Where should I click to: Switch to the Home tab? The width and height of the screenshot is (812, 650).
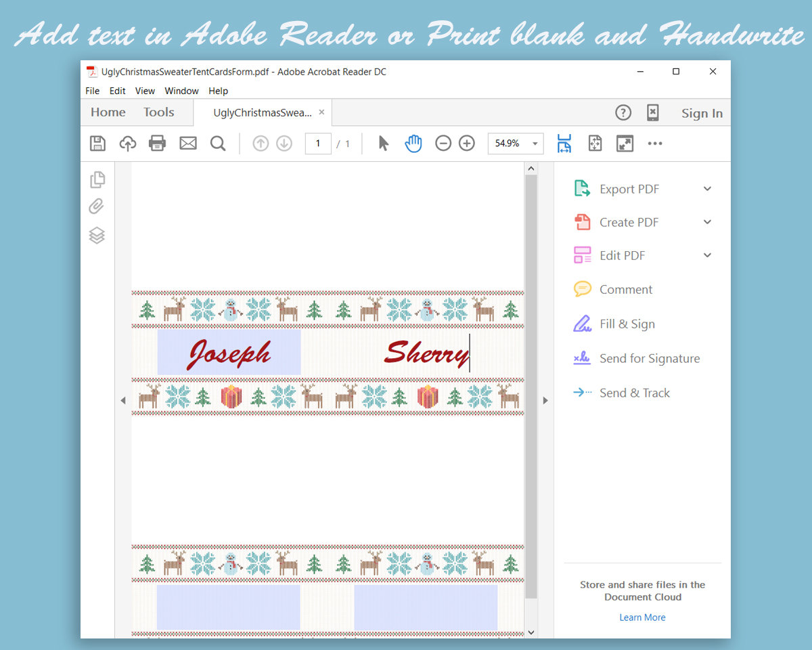point(108,112)
